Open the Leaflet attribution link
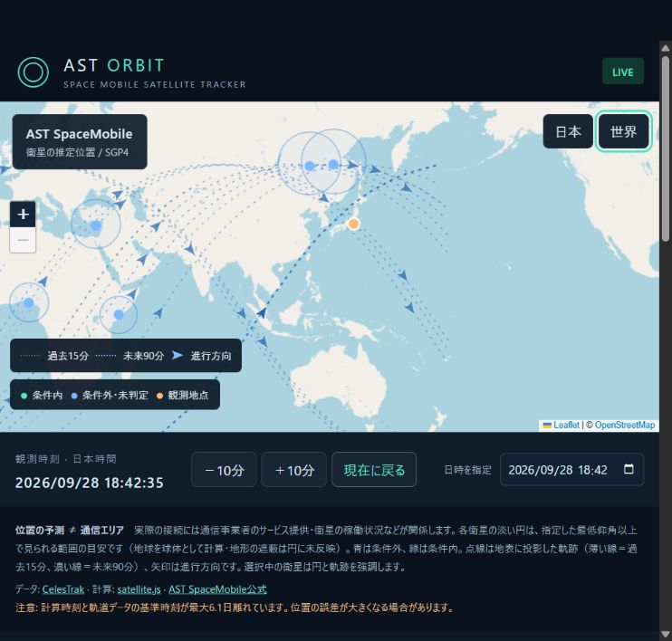The image size is (672, 641). (x=566, y=425)
